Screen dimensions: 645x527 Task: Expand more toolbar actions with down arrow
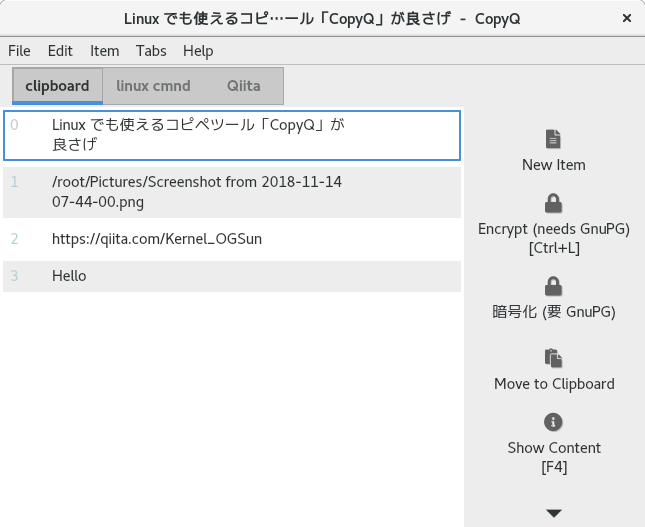point(554,513)
